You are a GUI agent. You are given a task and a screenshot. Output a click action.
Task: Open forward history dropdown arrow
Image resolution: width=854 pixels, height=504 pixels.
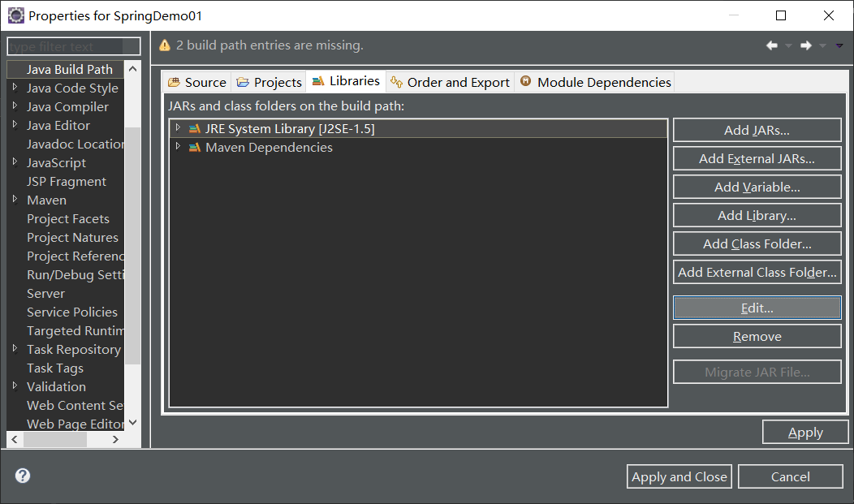coord(822,45)
